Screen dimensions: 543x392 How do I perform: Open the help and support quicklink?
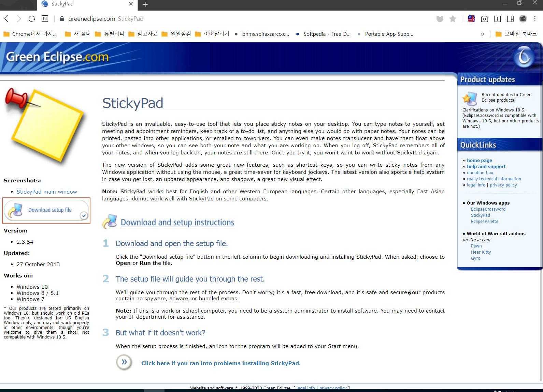click(486, 166)
